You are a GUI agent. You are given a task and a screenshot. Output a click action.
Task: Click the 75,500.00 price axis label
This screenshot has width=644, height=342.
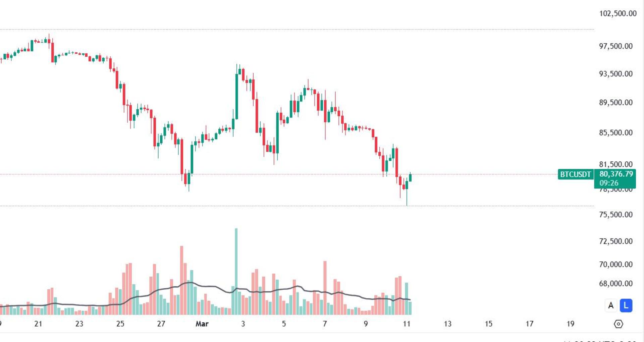(x=616, y=215)
